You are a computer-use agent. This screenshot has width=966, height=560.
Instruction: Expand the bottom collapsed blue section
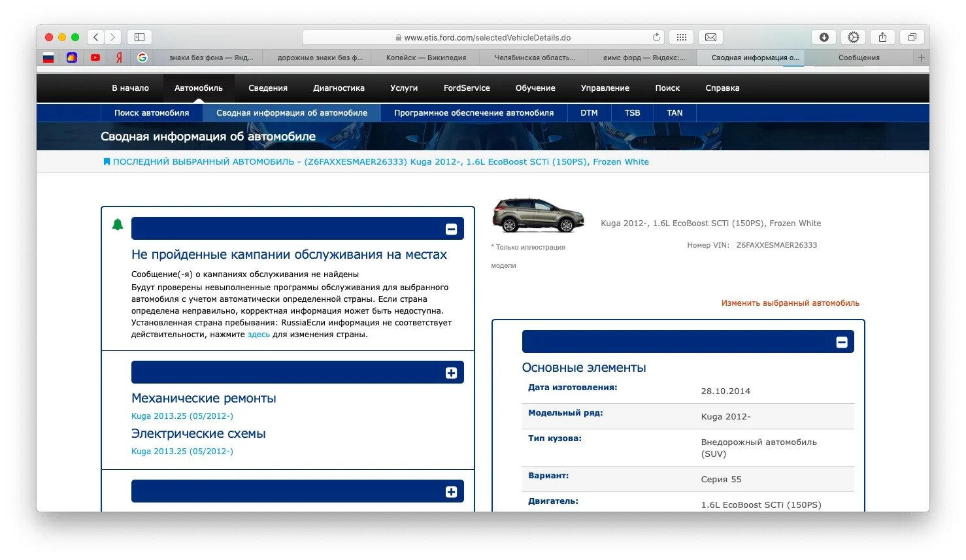(x=451, y=491)
